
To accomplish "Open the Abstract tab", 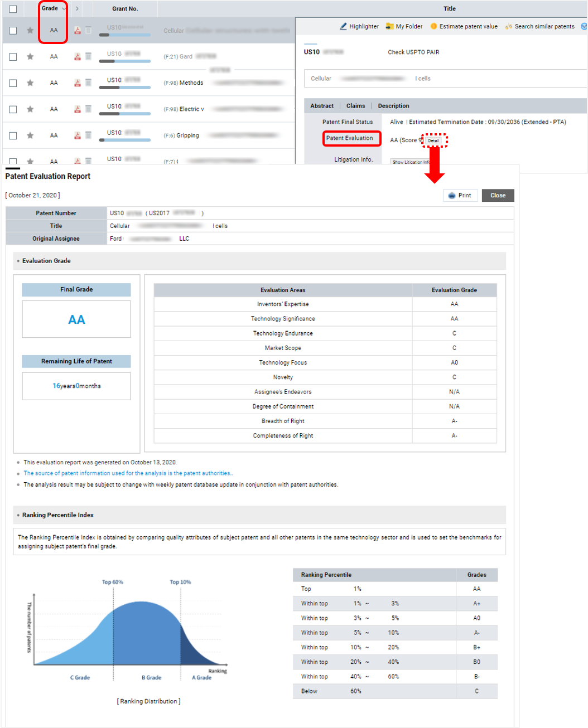I will [x=322, y=106].
